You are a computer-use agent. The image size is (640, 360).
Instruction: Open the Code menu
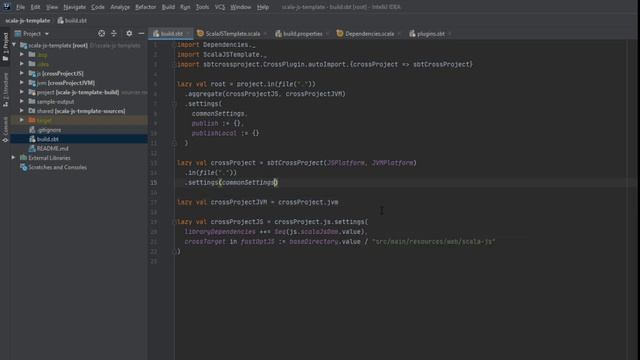click(98, 7)
